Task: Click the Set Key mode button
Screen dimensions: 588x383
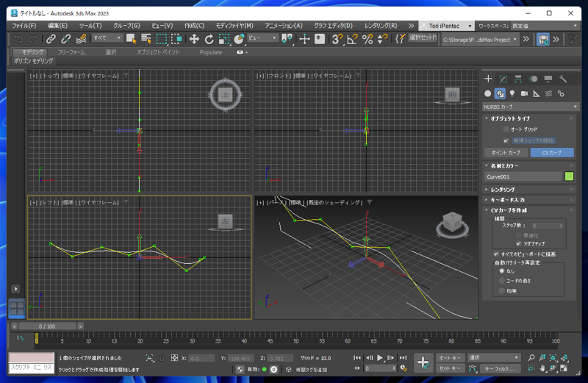Action: tap(450, 368)
